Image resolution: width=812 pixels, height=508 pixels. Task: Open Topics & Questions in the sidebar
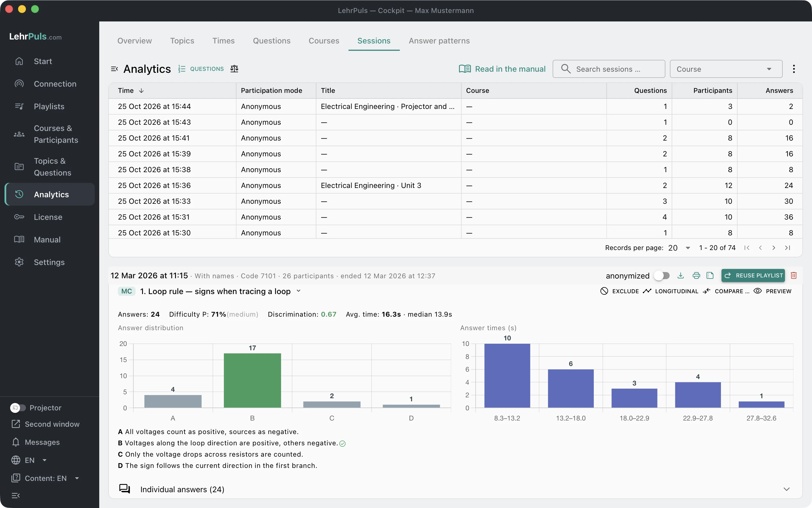[50, 167]
